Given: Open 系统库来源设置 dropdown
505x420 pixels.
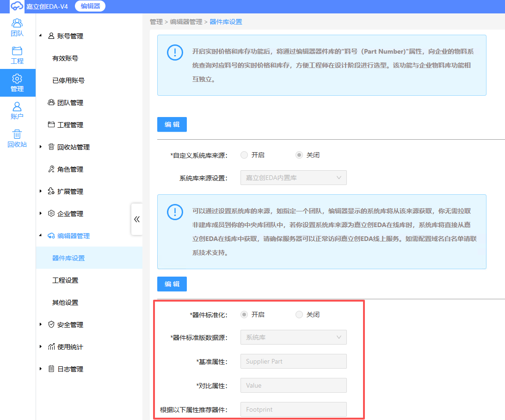Looking at the screenshot, I should pos(293,178).
